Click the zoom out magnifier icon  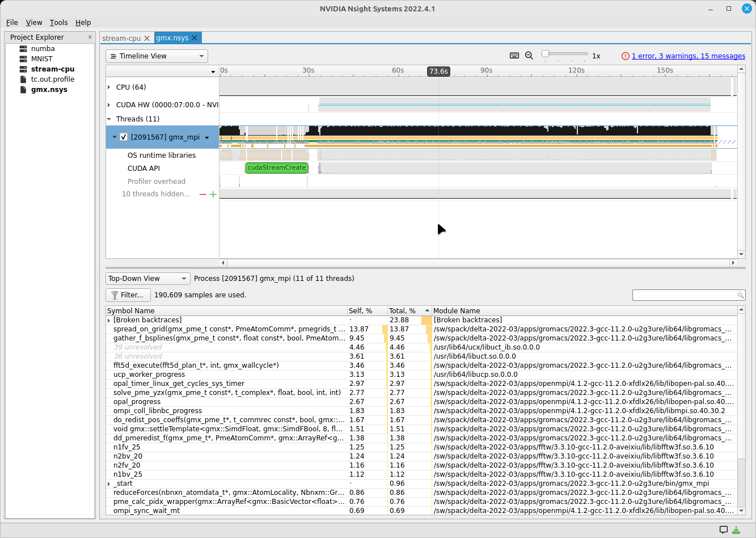pos(529,56)
